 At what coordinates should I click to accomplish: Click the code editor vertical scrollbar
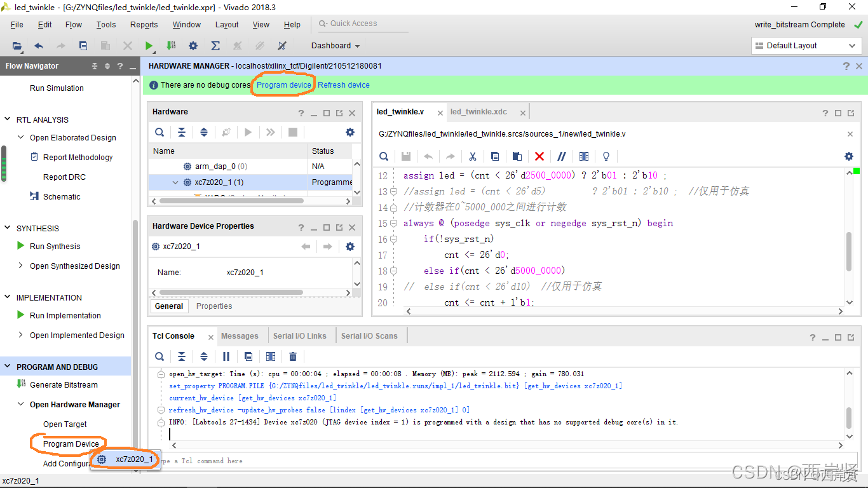pos(849,251)
